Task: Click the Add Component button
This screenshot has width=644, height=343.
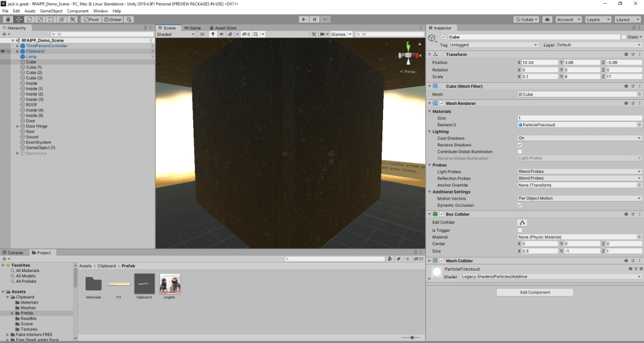Action: 535,292
